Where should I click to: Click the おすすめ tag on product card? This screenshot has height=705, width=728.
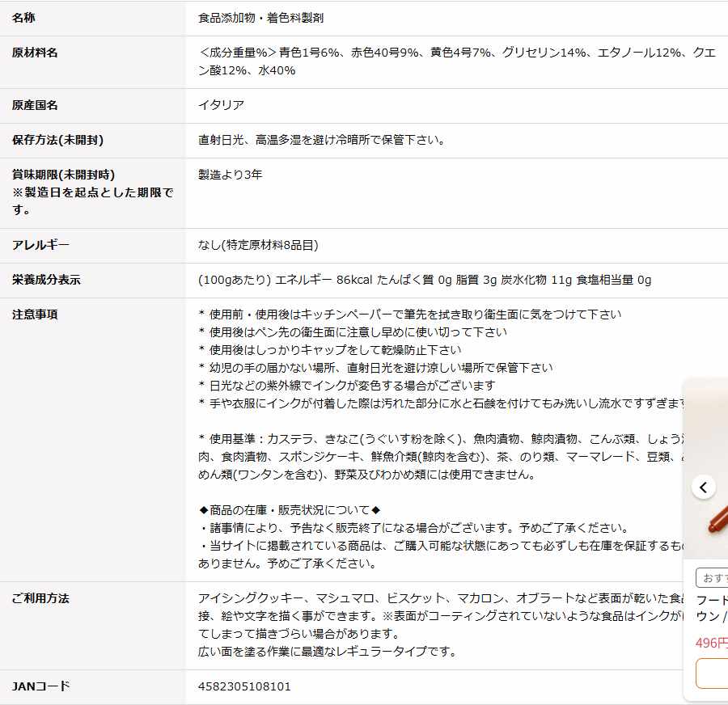[712, 578]
